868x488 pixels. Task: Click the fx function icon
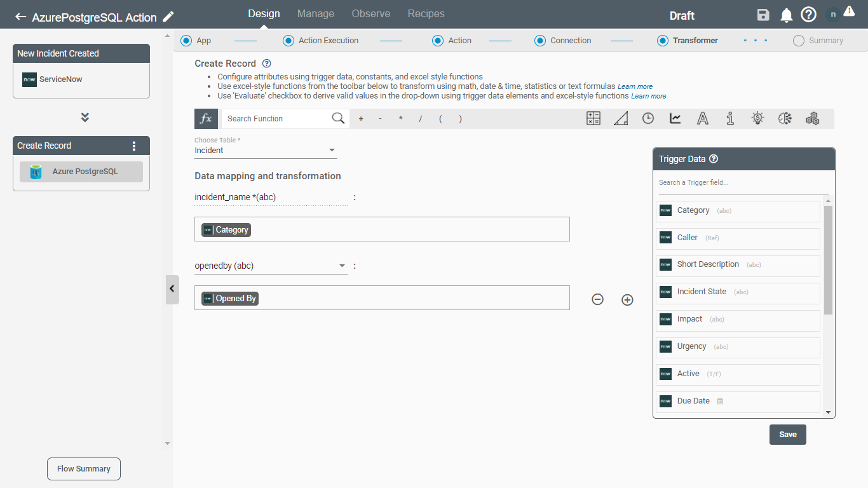206,118
